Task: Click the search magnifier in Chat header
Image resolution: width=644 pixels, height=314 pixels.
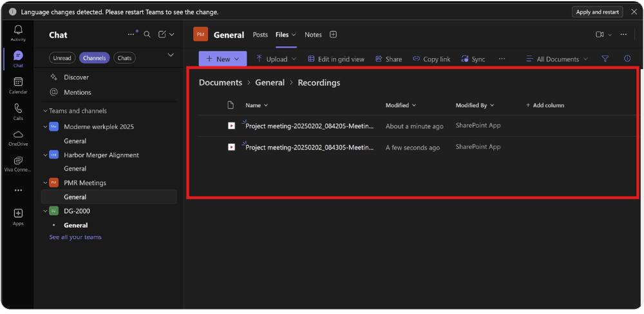Action: (x=147, y=35)
